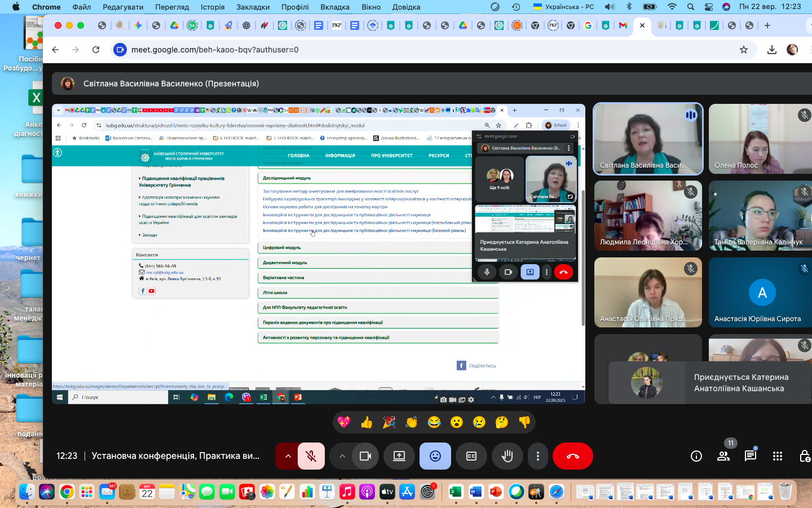
Task: Open meeting details info icon
Action: click(696, 456)
